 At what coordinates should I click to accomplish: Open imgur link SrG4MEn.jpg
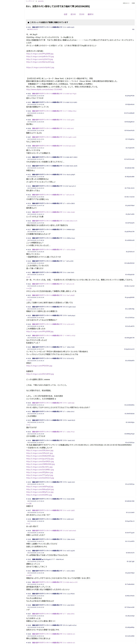click(x=40, y=470)
